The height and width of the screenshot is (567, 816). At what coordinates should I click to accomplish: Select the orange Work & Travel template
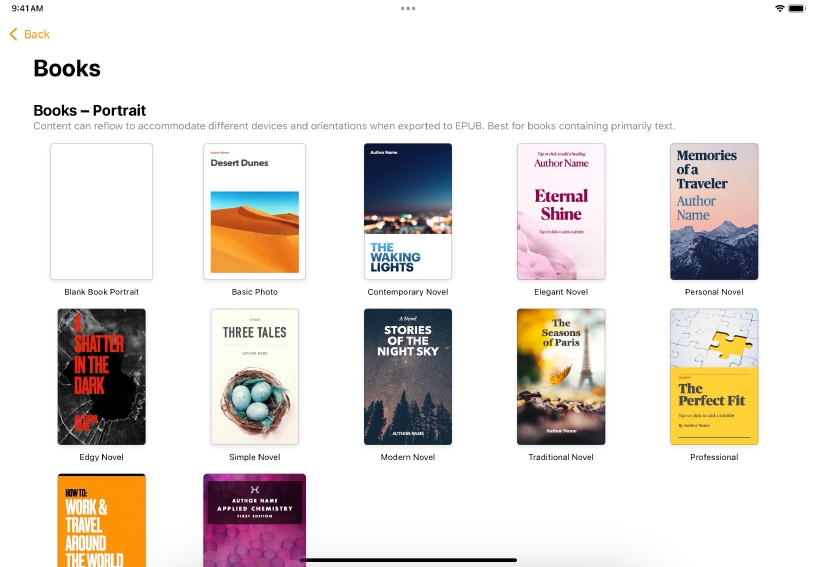tap(101, 520)
